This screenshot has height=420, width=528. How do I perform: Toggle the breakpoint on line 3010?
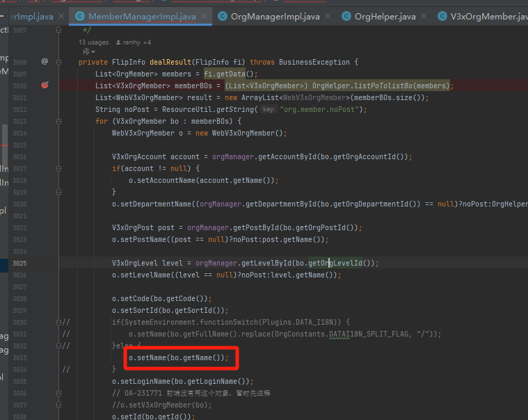tap(45, 85)
